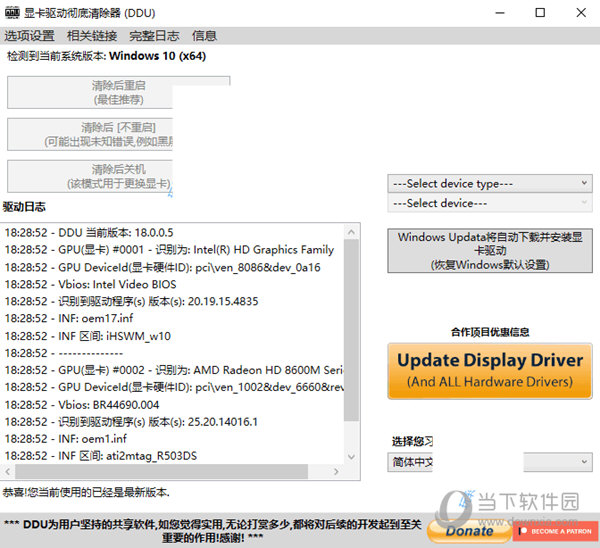Screen dimensions: 600x548
Task: Select log line with version 20.19.15.4835
Action: [131, 302]
